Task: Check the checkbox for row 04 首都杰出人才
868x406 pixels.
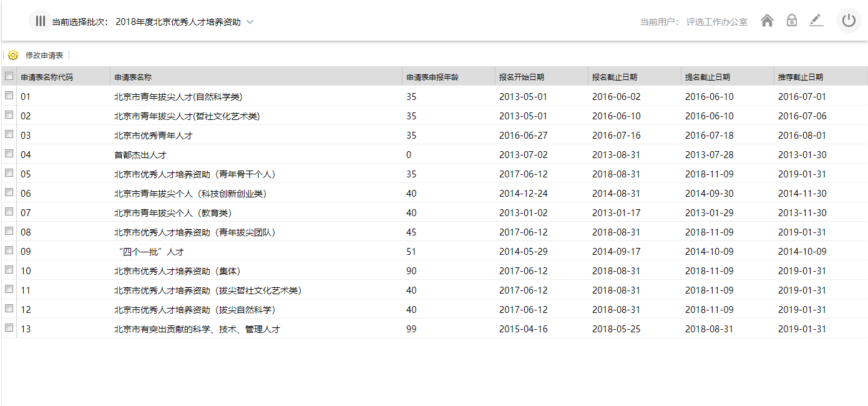Action: (9, 154)
